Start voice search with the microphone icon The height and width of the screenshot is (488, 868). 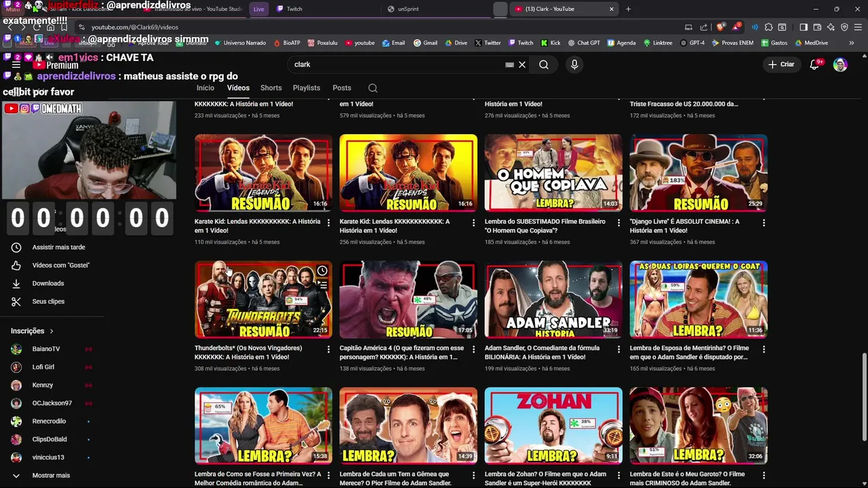click(x=574, y=64)
